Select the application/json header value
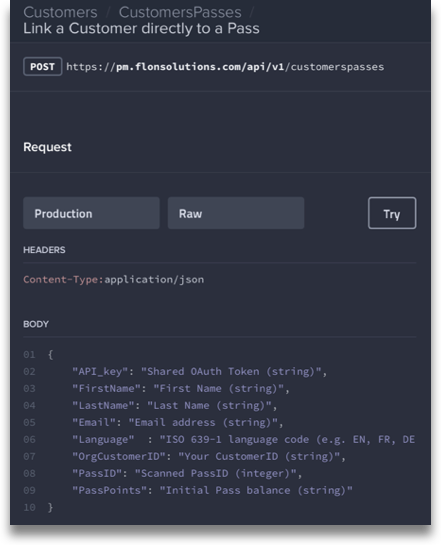 154,279
